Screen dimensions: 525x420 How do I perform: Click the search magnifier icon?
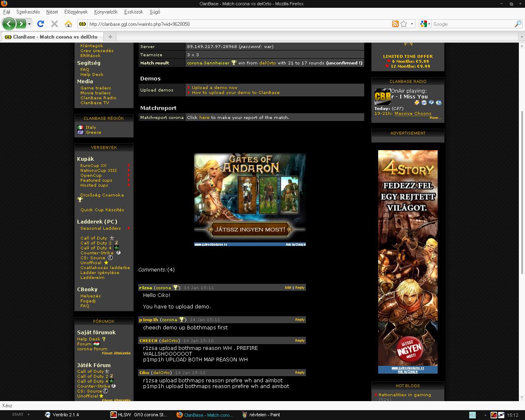pyautogui.click(x=518, y=24)
